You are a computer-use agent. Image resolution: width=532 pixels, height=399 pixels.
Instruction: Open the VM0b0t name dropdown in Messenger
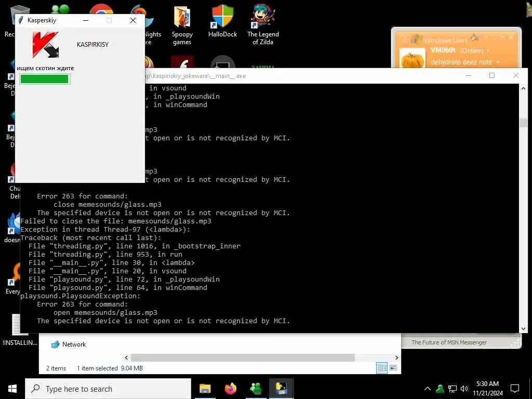(x=488, y=50)
